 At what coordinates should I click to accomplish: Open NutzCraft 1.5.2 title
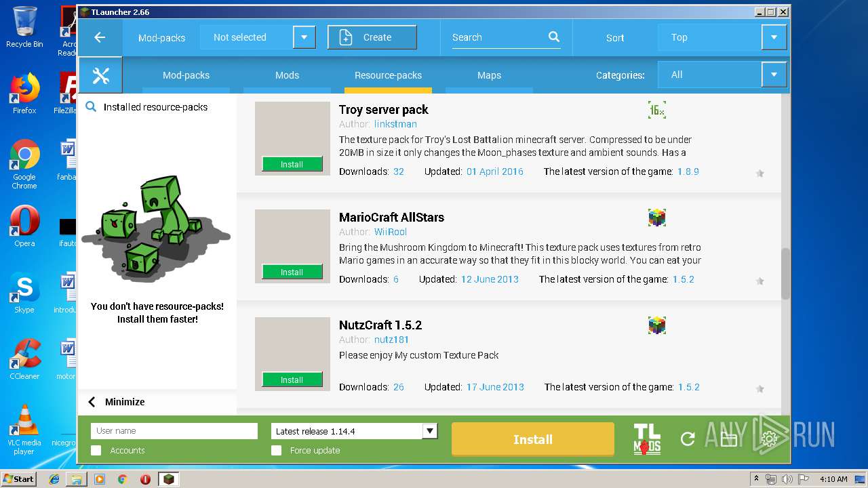point(380,325)
